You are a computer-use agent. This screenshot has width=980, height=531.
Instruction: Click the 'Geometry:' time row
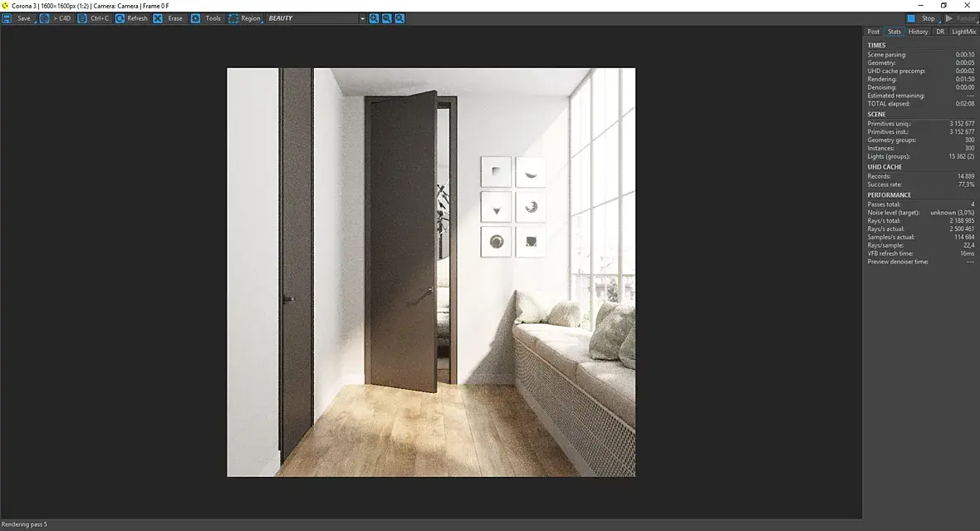click(921, 63)
